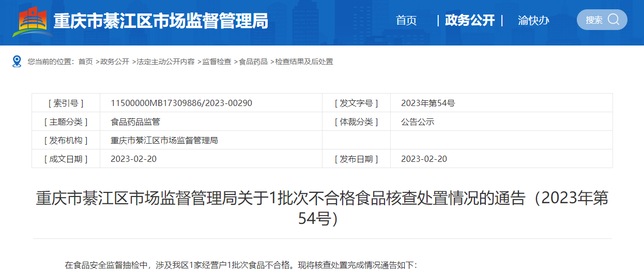Click the 主题分类 table label
The image size is (644, 272).
point(66,122)
